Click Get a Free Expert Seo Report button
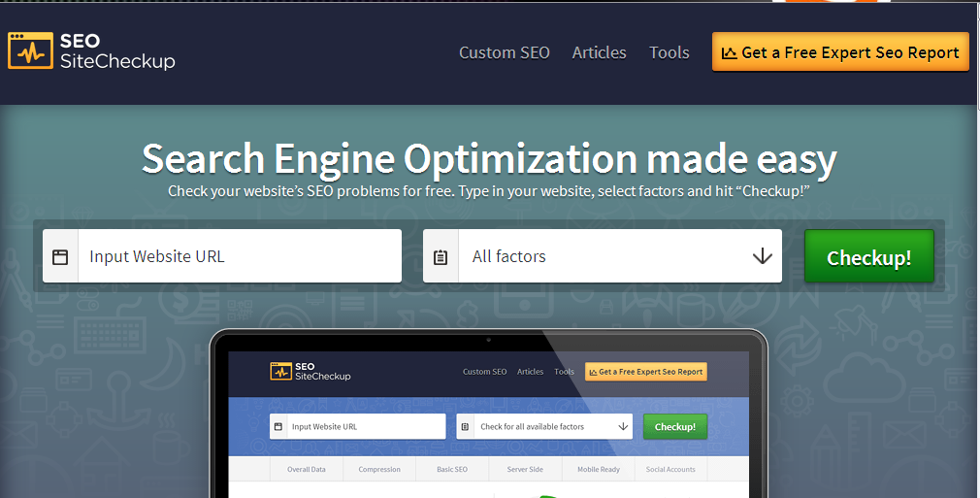 point(840,51)
